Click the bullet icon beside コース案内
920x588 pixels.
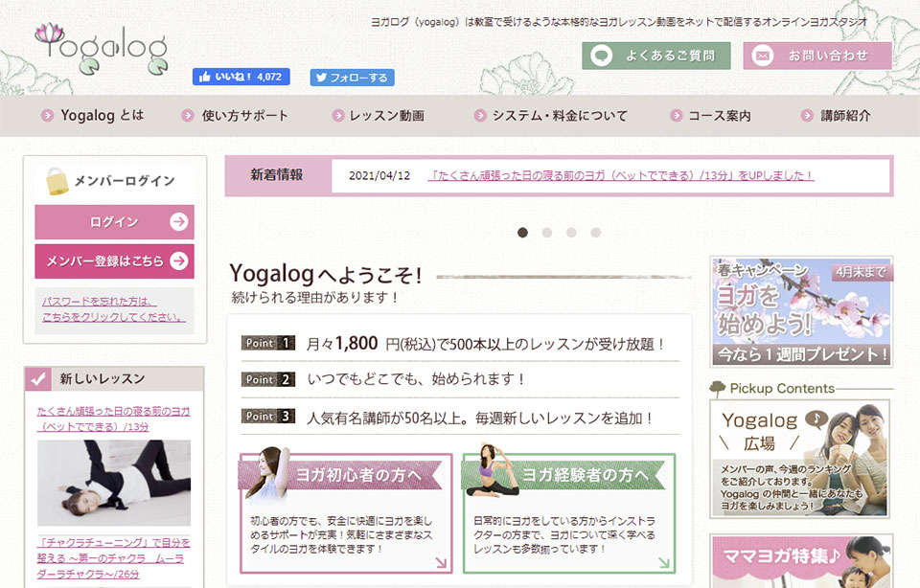coord(677,116)
